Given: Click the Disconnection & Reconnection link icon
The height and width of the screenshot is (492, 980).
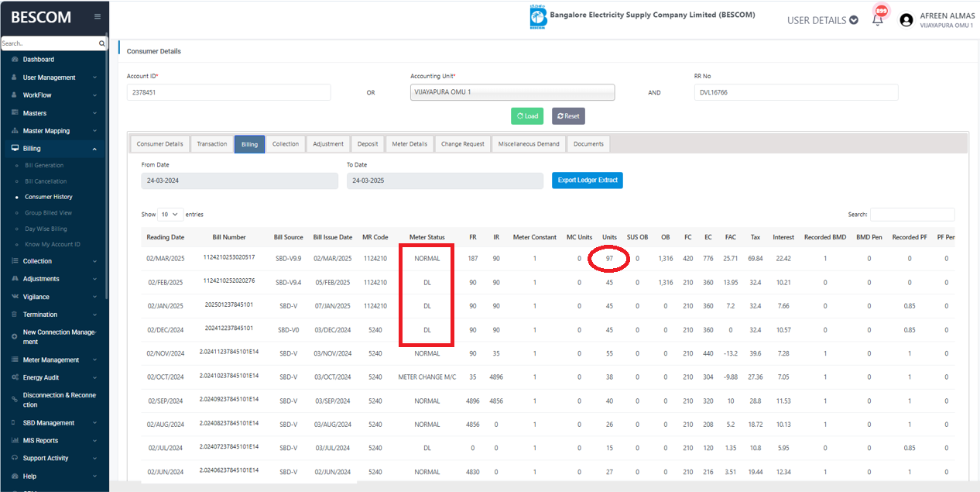Looking at the screenshot, I should click(15, 400).
